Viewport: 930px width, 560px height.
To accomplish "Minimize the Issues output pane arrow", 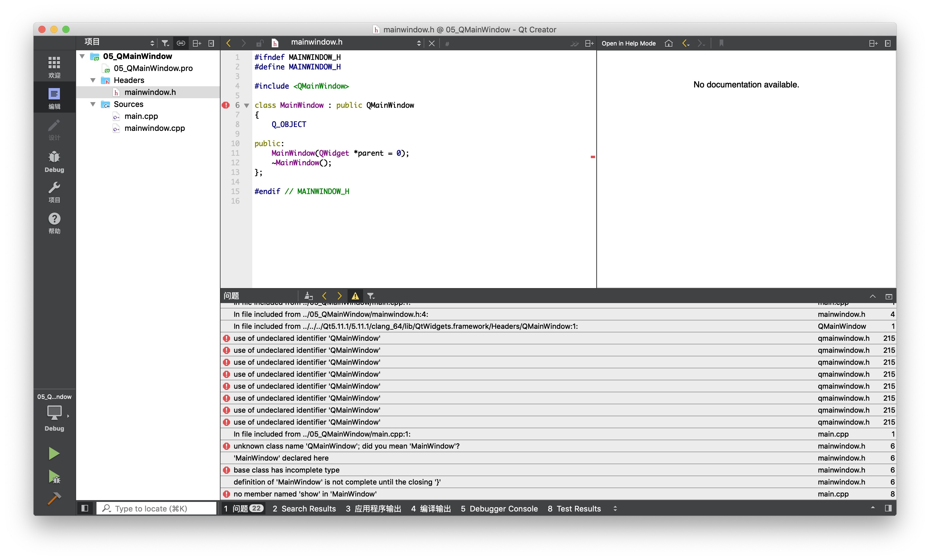I will [x=873, y=296].
